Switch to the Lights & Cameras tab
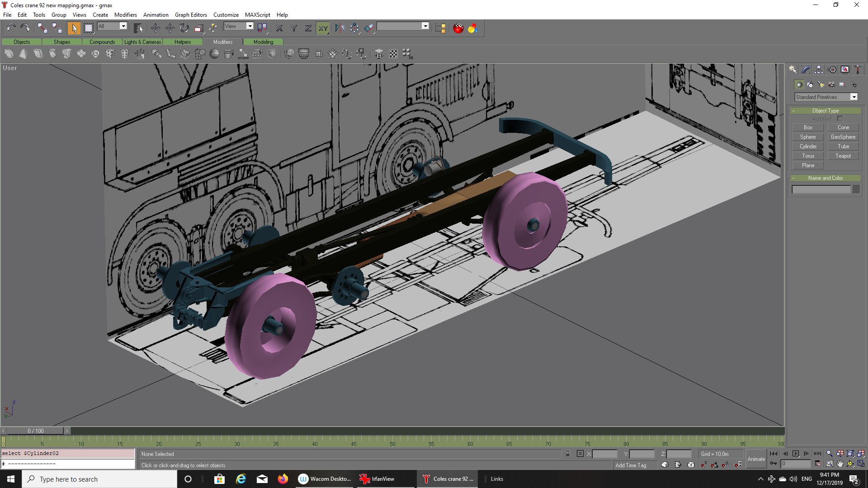The width and height of the screenshot is (868, 488). (x=142, y=42)
